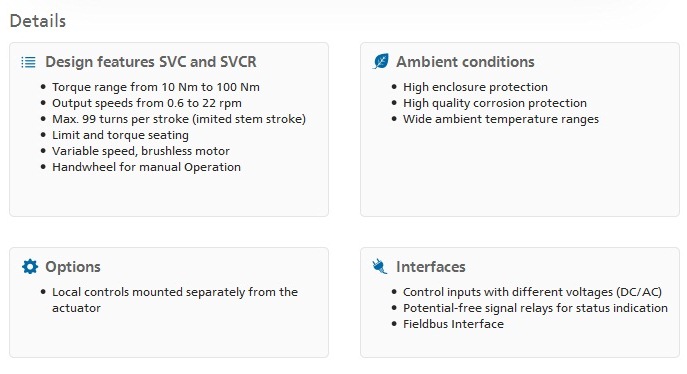
Task: Click the Output speeds 0.6 to 22 rpm item
Action: pos(147,103)
